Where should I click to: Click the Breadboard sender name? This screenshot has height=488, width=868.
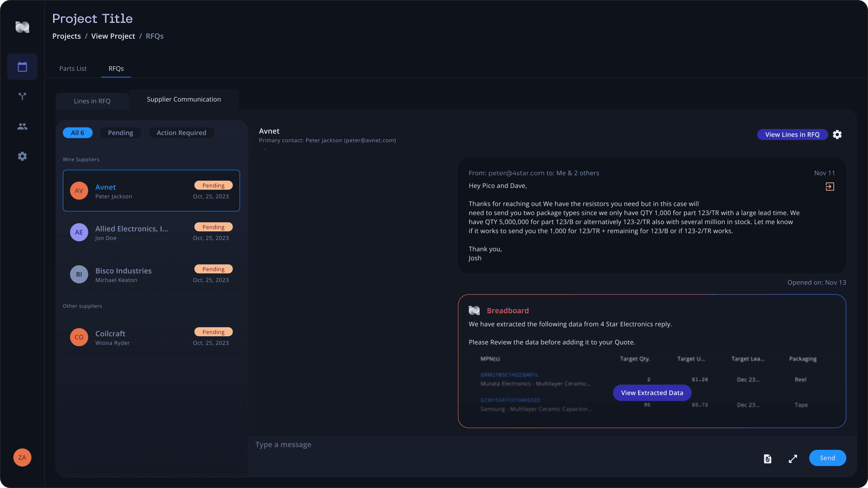(x=508, y=310)
